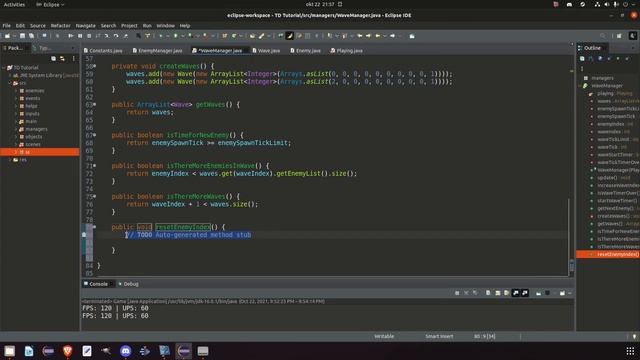The width and height of the screenshot is (640, 360).
Task: Open the Project menu
Action: [x=129, y=25]
